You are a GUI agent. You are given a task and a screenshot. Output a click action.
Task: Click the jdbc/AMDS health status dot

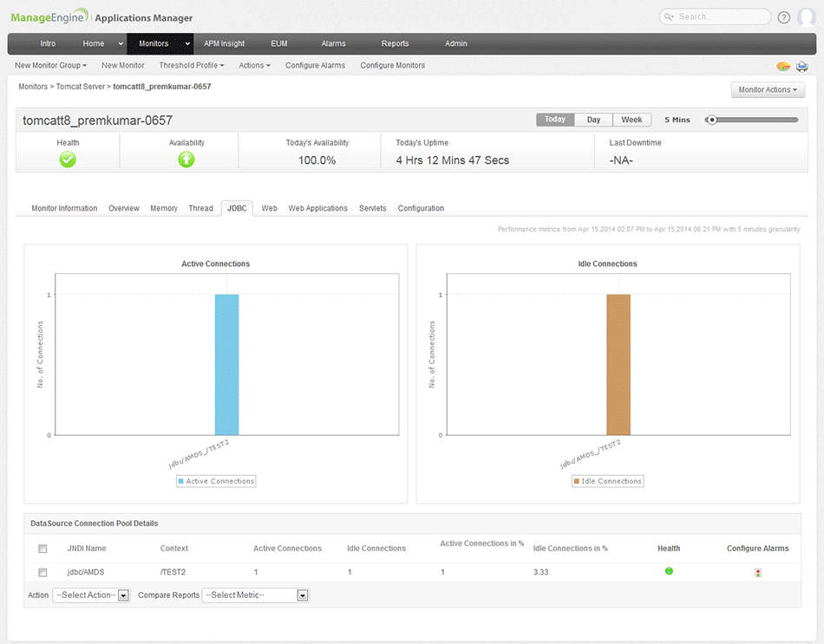tap(669, 571)
